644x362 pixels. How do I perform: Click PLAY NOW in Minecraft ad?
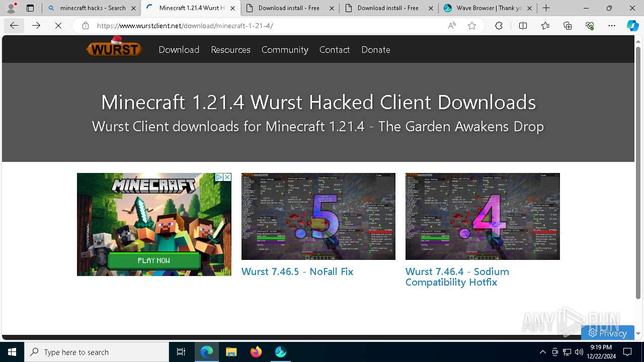click(x=154, y=260)
